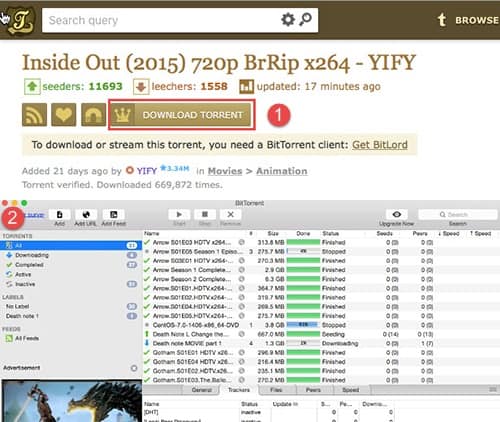Click the magnet link icon button
Screen dimensions: 500x422
(x=93, y=115)
